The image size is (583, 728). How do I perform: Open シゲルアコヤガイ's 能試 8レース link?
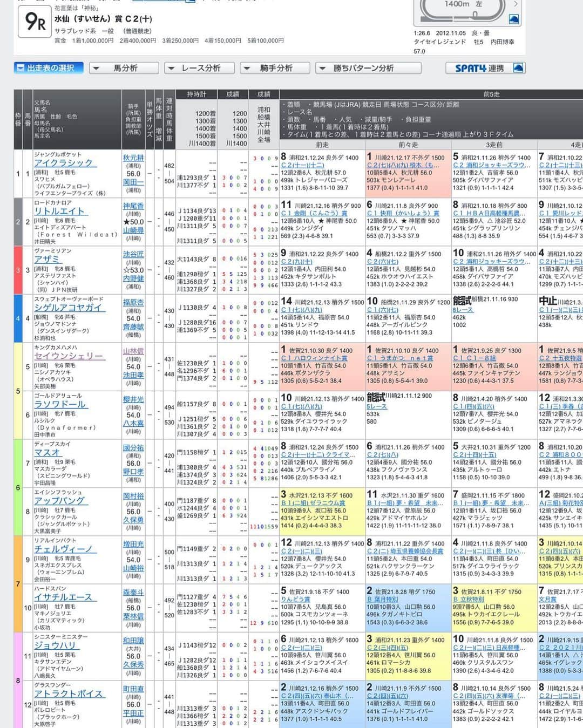pyautogui.click(x=463, y=310)
